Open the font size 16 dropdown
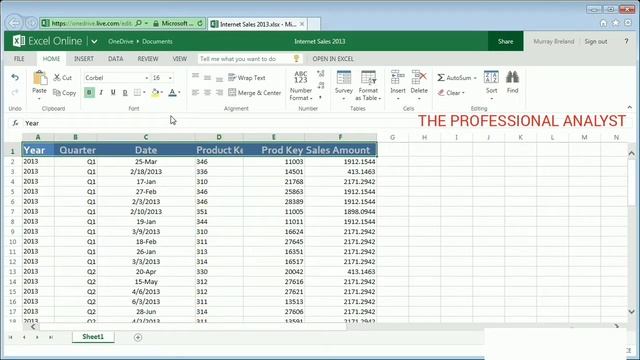640x360 pixels. pyautogui.click(x=170, y=78)
